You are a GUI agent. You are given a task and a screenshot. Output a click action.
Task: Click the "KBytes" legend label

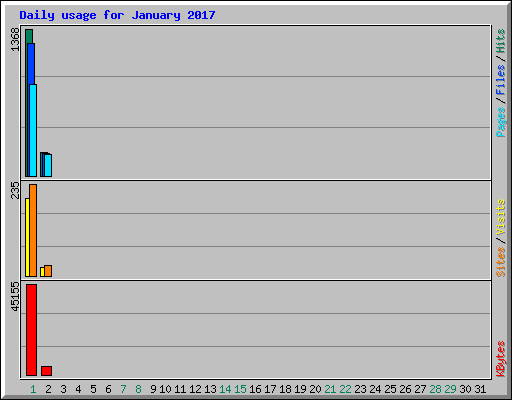pyautogui.click(x=500, y=359)
